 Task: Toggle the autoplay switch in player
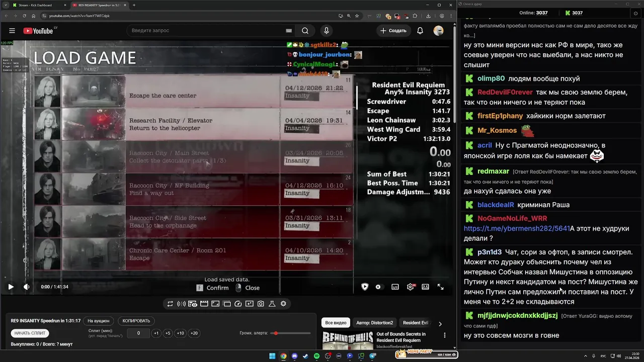coord(379,287)
